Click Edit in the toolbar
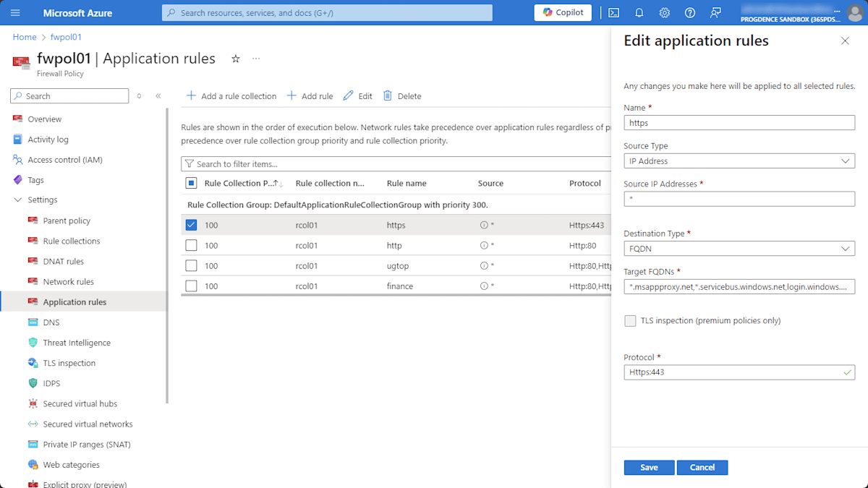The height and width of the screenshot is (488, 868). click(357, 95)
